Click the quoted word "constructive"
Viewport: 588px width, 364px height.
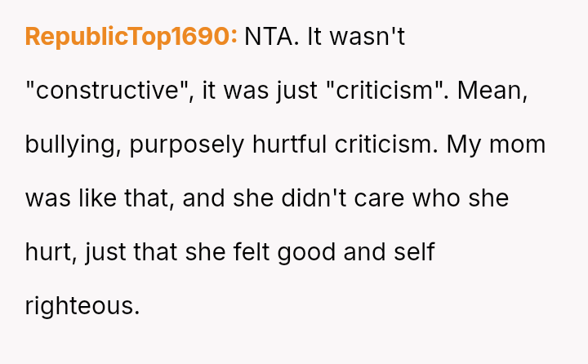point(102,91)
